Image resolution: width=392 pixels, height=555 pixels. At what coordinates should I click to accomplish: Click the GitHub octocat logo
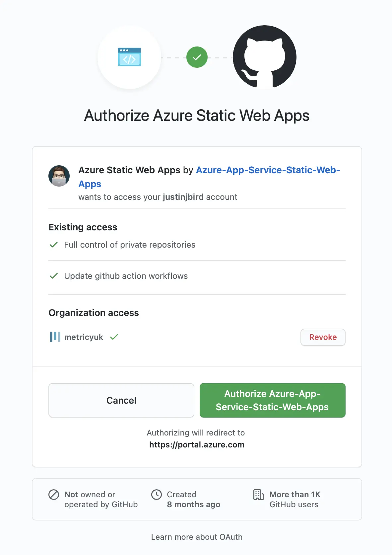264,57
